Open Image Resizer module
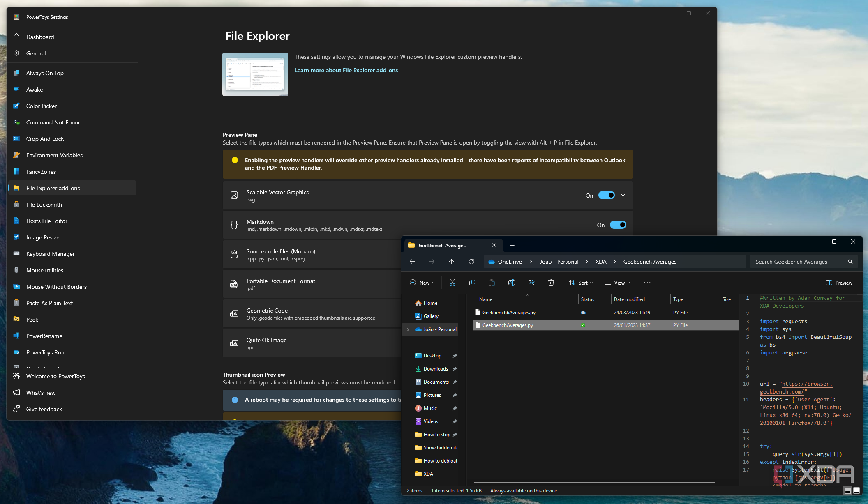This screenshot has width=868, height=504. click(72, 237)
